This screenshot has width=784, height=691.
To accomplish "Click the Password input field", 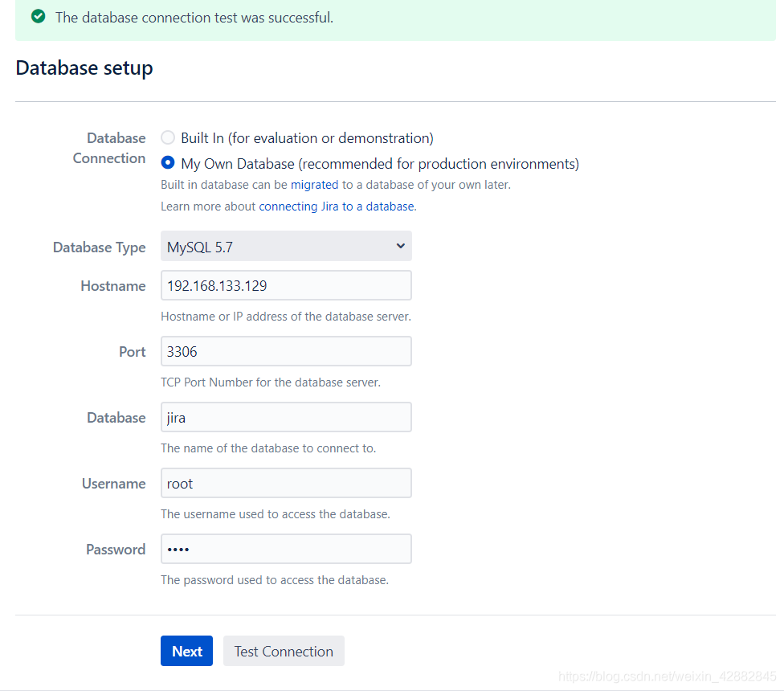I will pyautogui.click(x=286, y=549).
